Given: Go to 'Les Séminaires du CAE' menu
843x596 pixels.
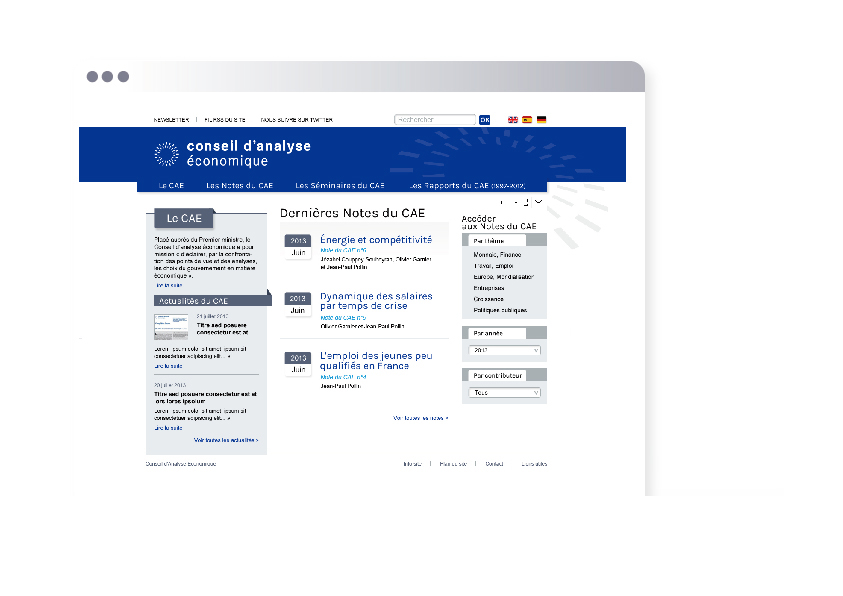Looking at the screenshot, I should [340, 186].
